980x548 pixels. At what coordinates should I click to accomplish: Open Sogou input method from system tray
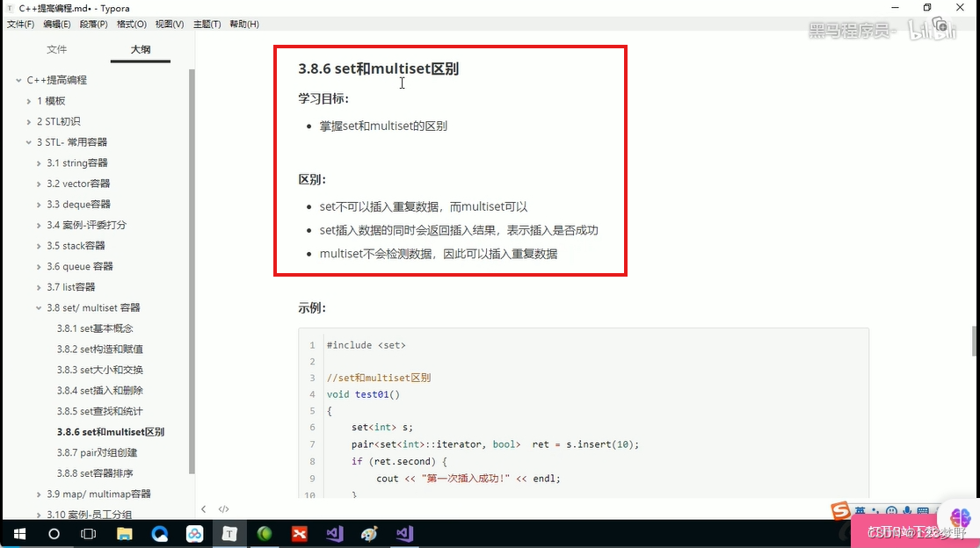coord(840,510)
